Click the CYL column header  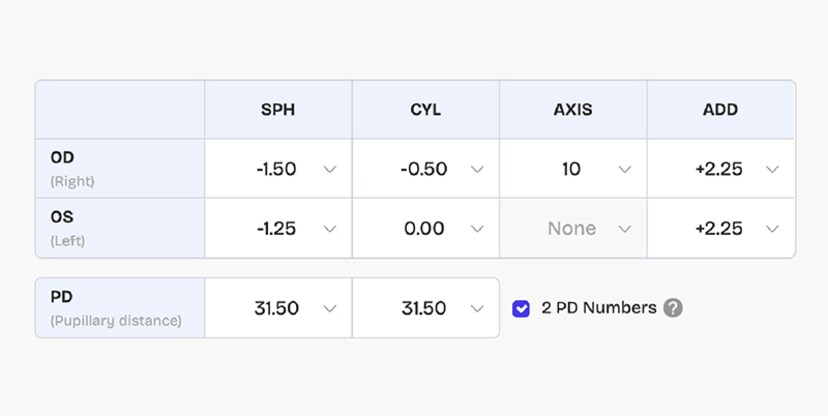tap(425, 110)
